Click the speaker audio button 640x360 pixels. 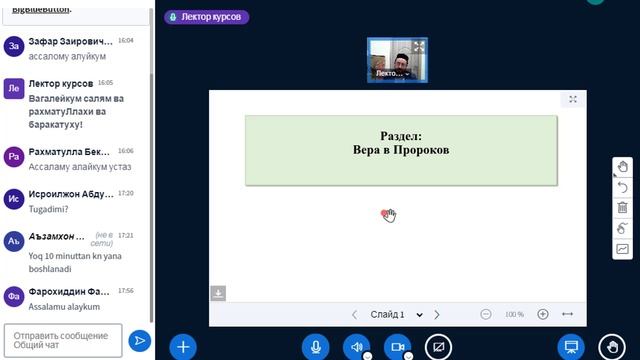(x=356, y=347)
